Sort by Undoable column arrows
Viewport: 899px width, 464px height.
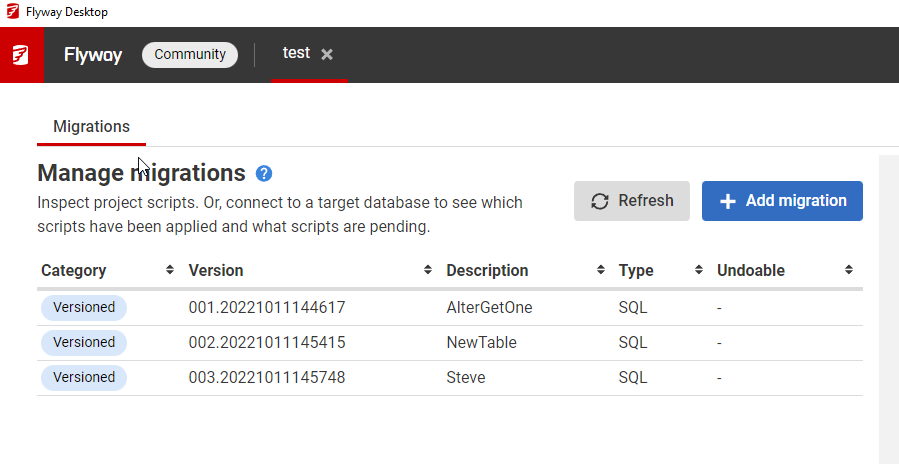[848, 270]
